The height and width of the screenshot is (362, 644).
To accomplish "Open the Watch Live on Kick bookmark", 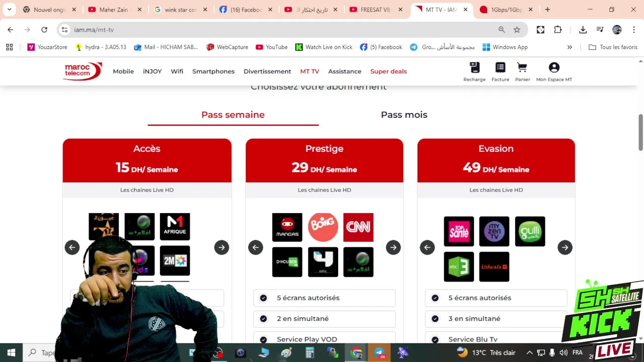I will pyautogui.click(x=324, y=47).
